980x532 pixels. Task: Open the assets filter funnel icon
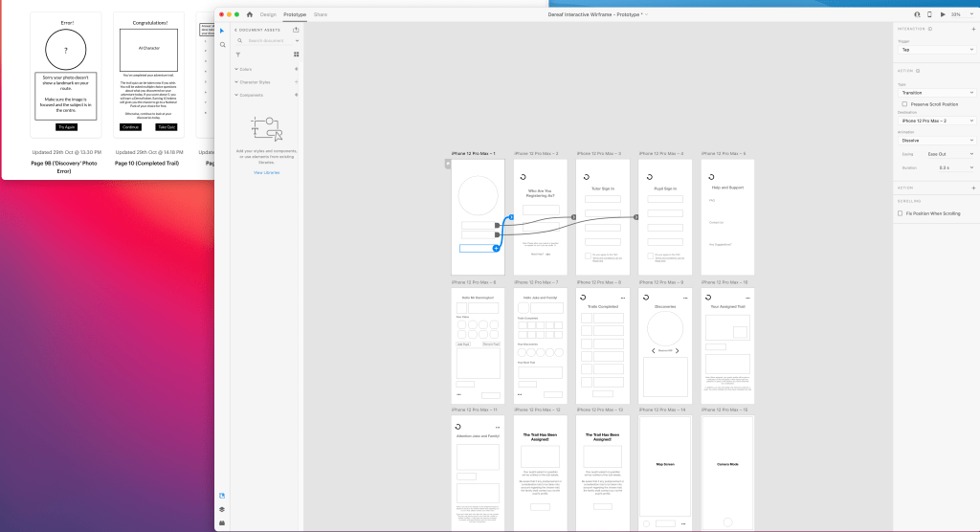238,55
